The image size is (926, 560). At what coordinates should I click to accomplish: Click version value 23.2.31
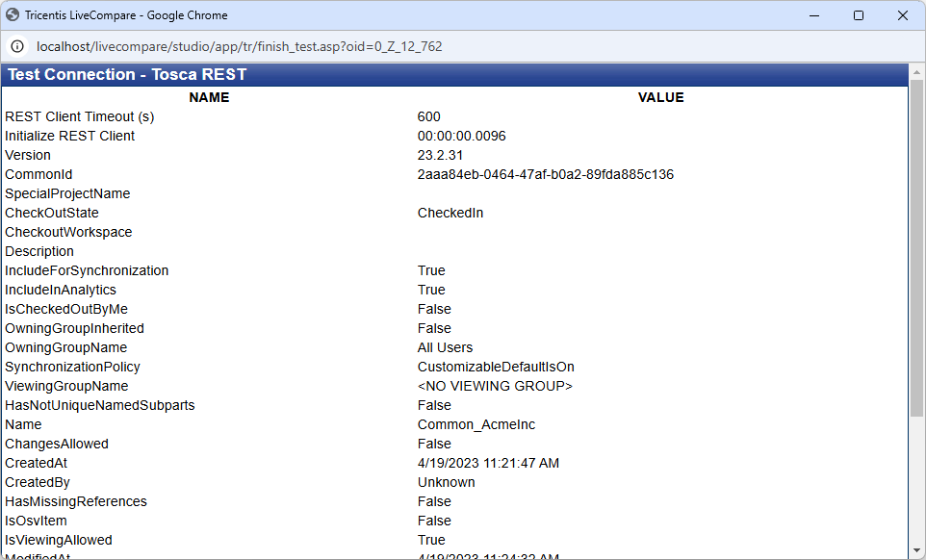click(440, 155)
